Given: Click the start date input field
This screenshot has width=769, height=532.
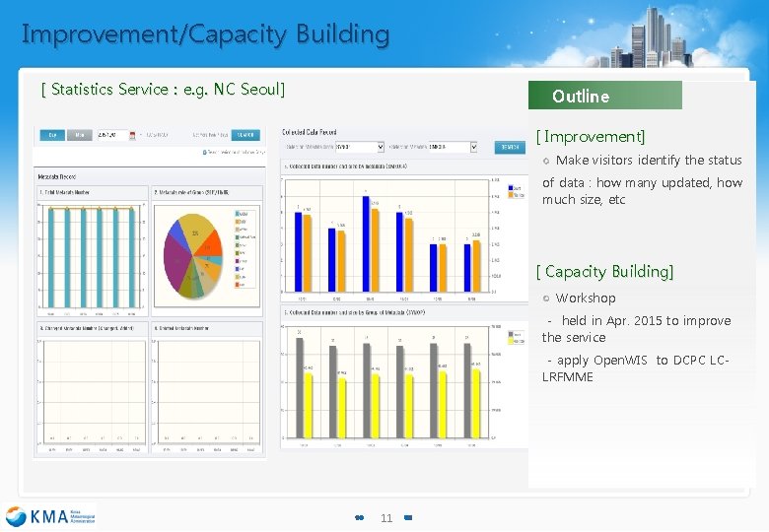Looking at the screenshot, I should pos(112,135).
